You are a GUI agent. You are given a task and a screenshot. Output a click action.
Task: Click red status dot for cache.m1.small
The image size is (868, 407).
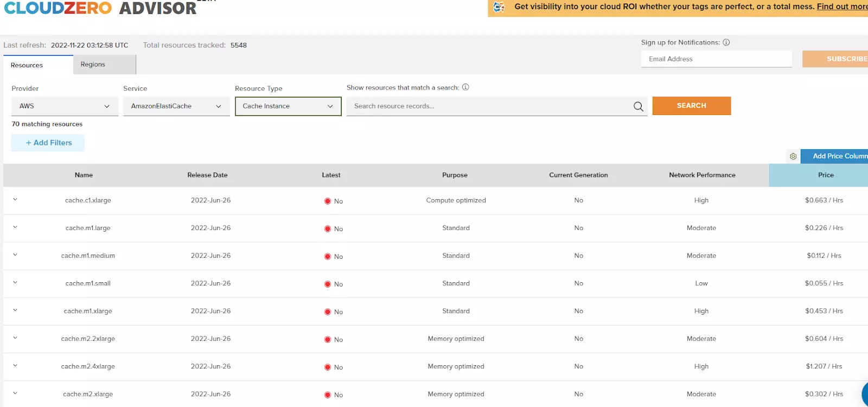(328, 284)
